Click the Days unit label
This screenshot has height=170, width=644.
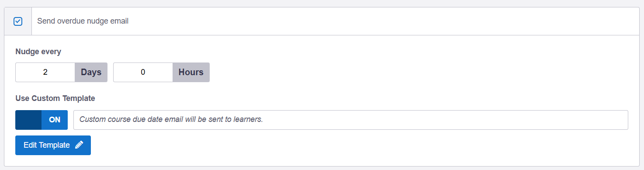pos(91,72)
